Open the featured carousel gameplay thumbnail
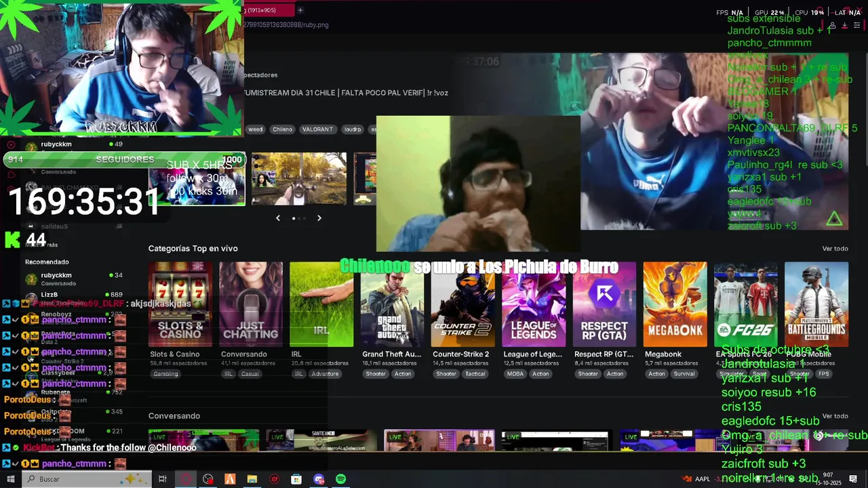The height and width of the screenshot is (488, 868). 299,178
